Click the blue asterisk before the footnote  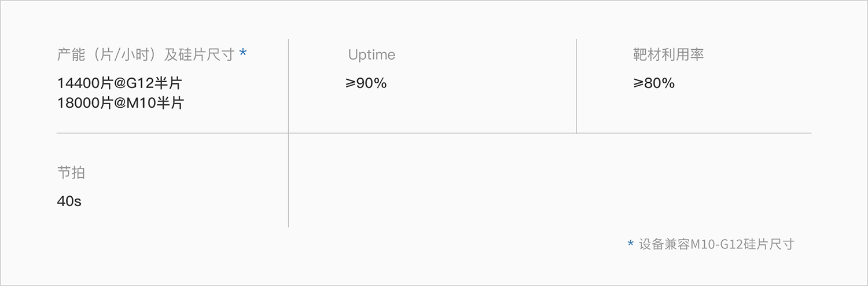630,244
